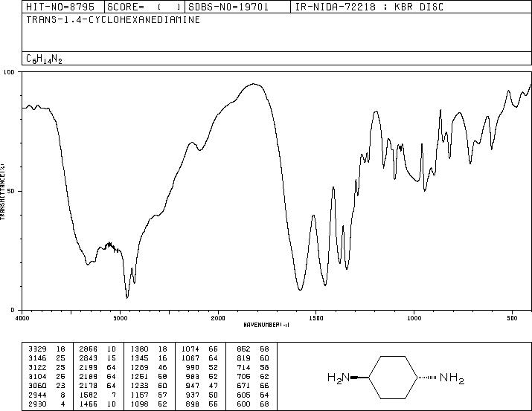Select the IR-NIDA-72218 : KBR DISC label

pyautogui.click(x=369, y=7)
